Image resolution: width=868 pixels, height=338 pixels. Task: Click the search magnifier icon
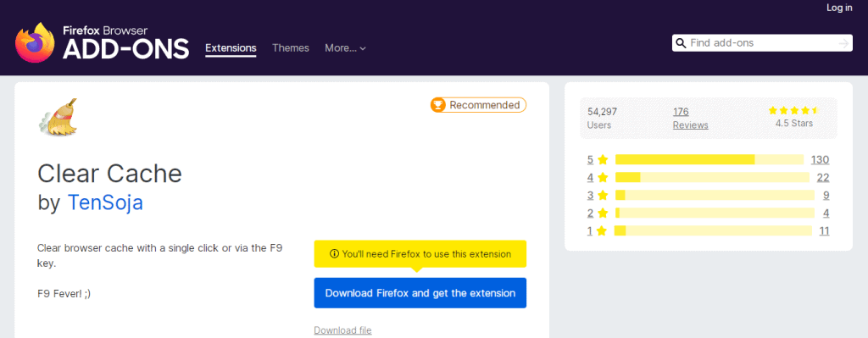[681, 42]
